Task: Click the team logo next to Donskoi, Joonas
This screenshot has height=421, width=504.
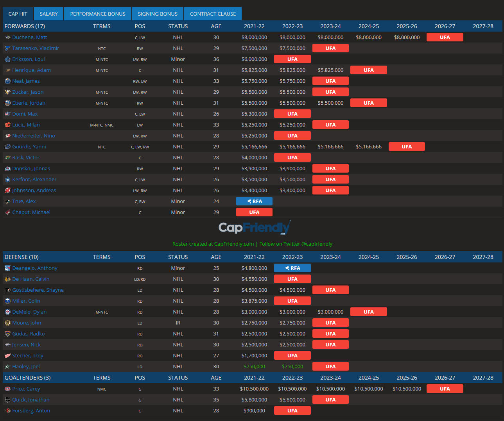Action: tap(7, 169)
